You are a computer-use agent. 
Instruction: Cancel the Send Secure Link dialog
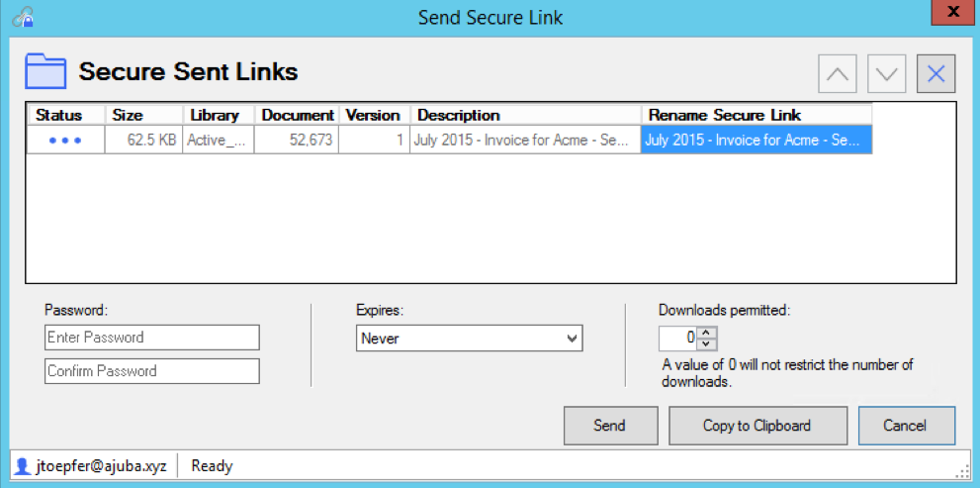point(906,426)
